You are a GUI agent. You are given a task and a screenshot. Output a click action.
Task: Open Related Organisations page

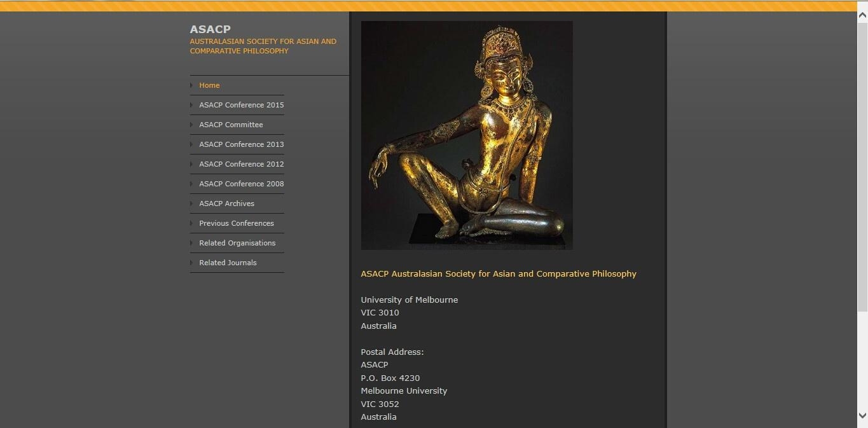(x=237, y=243)
